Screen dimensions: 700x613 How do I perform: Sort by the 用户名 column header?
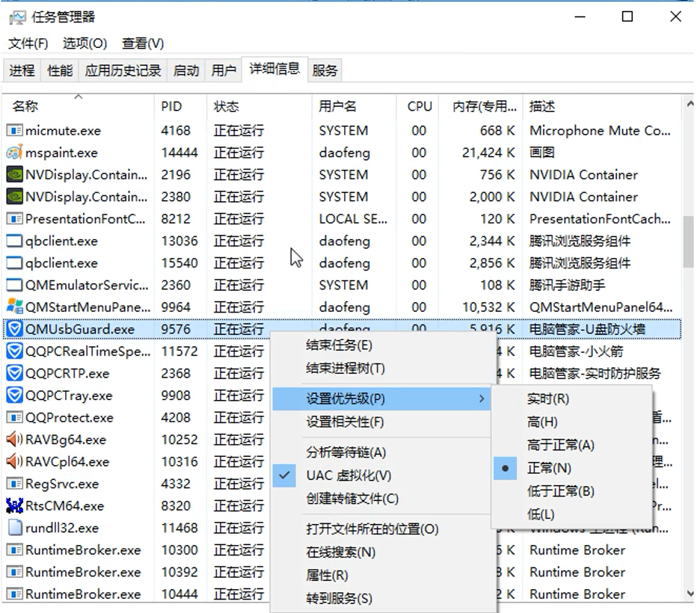click(x=354, y=107)
